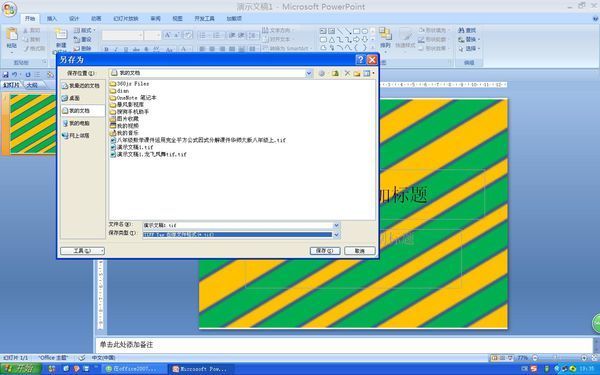
Task: Go back in Save As dialog
Action: point(322,73)
